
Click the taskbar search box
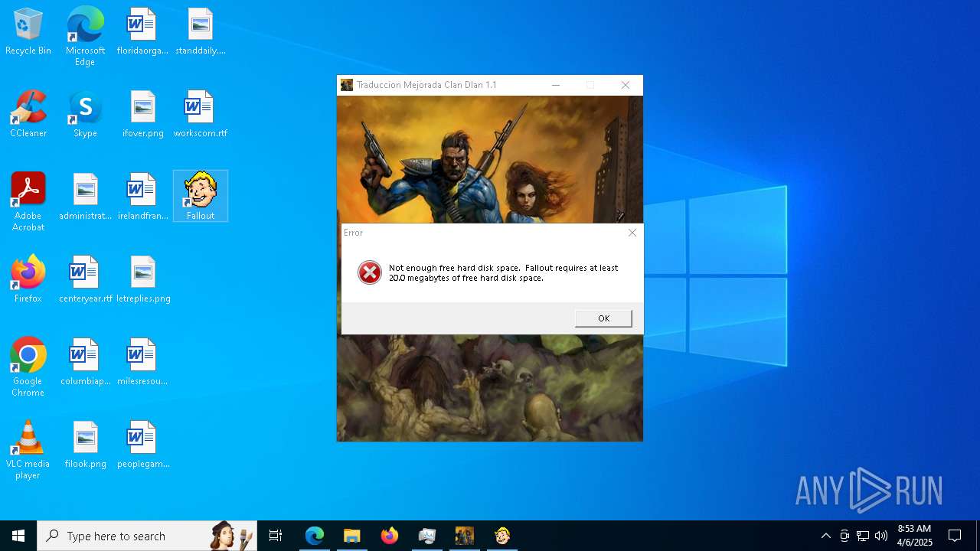pos(147,536)
